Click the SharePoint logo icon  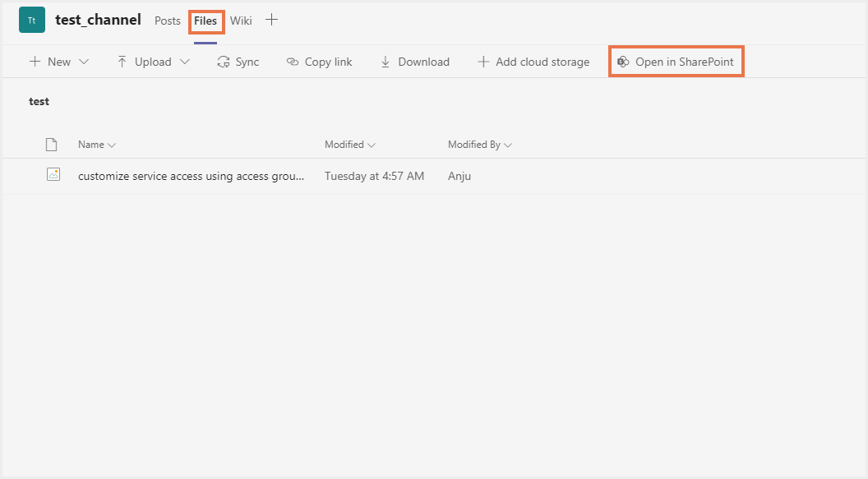[623, 62]
